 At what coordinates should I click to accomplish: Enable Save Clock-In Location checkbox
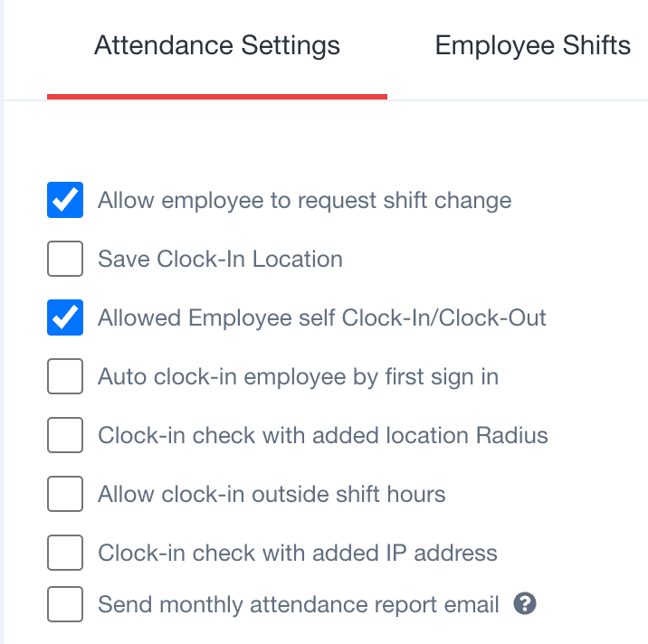pyautogui.click(x=65, y=259)
